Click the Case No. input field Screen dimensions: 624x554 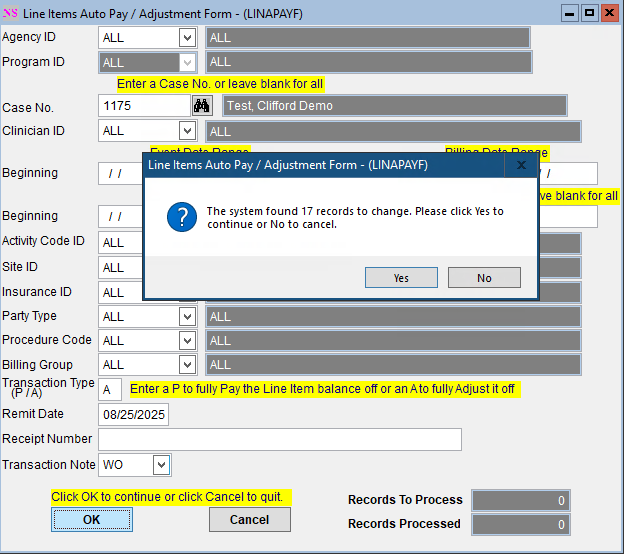(x=144, y=106)
